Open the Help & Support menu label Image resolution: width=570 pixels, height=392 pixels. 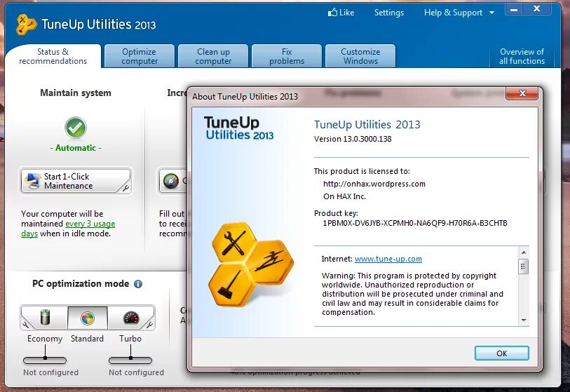click(x=453, y=13)
